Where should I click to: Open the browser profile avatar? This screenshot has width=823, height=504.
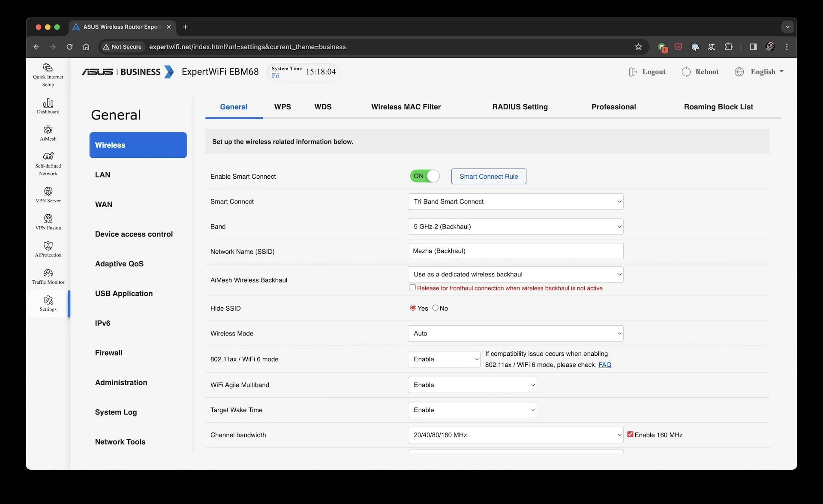pos(770,47)
